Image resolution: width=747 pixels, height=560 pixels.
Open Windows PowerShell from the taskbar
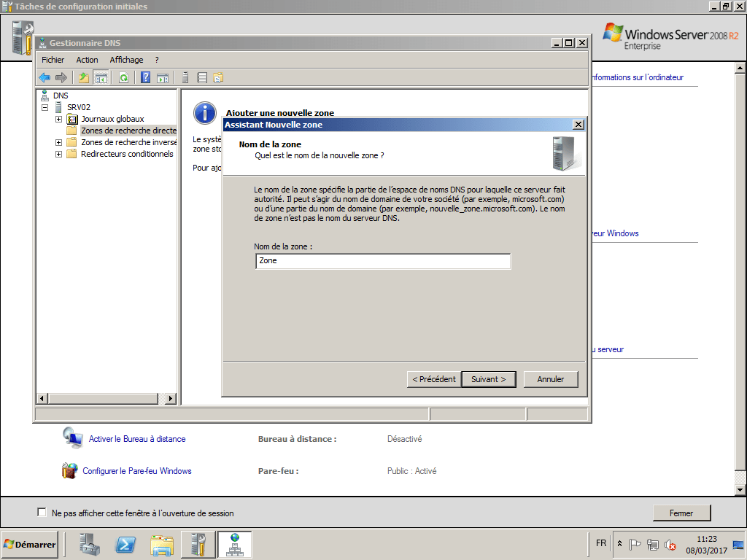pyautogui.click(x=125, y=544)
